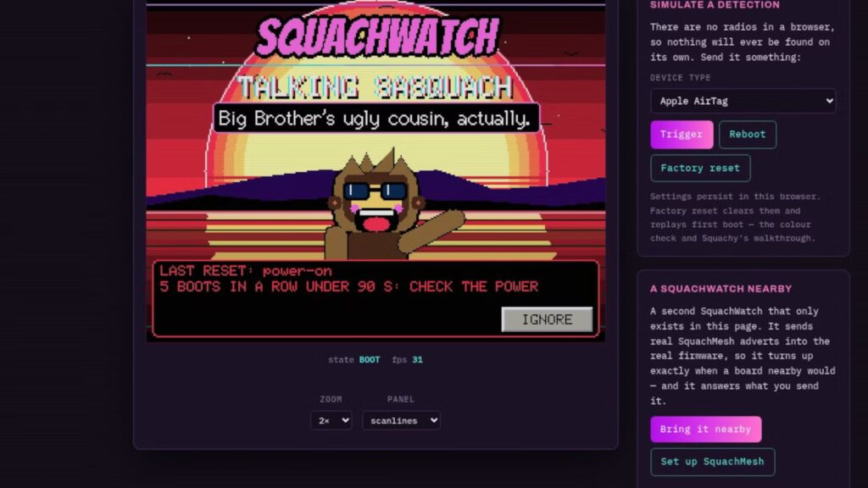The height and width of the screenshot is (488, 868).
Task: Click the '5 BOOTS IN A ROW UNDER 90 S' warning
Action: coord(348,286)
